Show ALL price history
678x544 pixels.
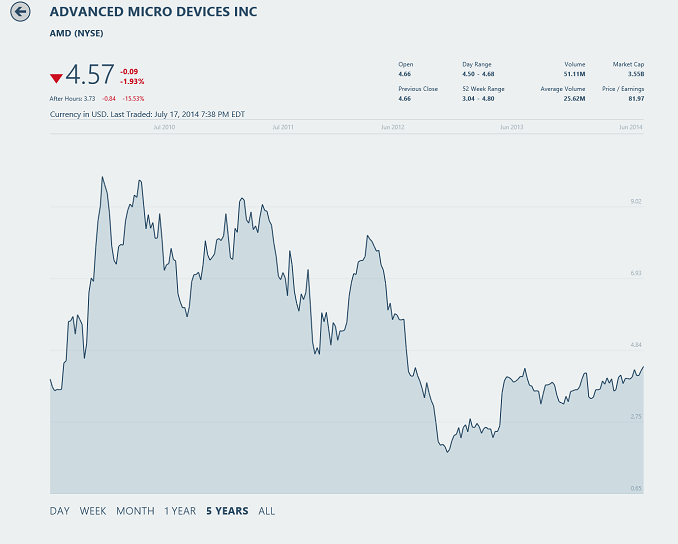pyautogui.click(x=266, y=511)
